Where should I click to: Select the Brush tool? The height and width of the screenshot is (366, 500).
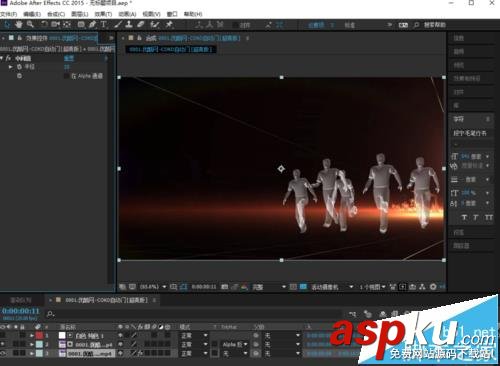[x=118, y=24]
